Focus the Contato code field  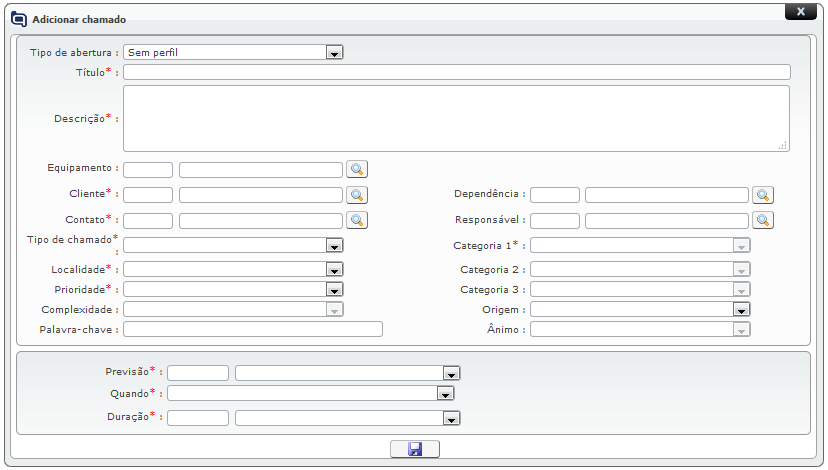(148, 221)
